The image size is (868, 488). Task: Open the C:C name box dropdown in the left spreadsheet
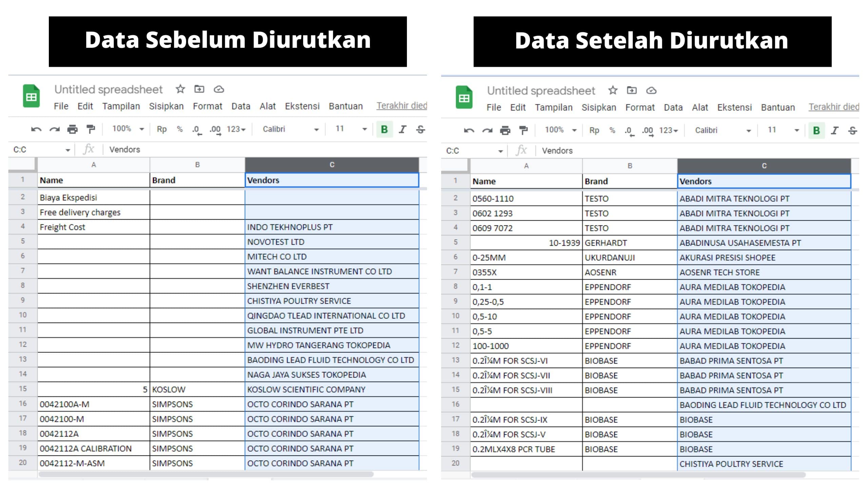67,150
